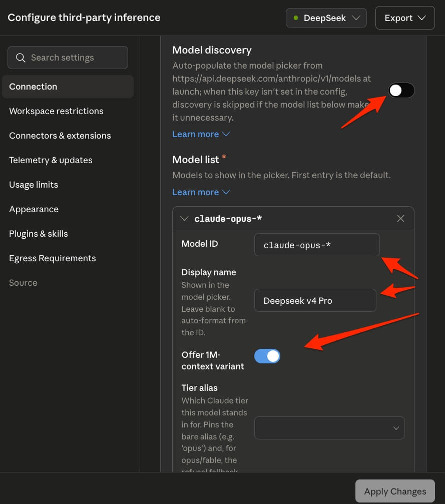
Task: Click the Model ID input field
Action: 317,245
